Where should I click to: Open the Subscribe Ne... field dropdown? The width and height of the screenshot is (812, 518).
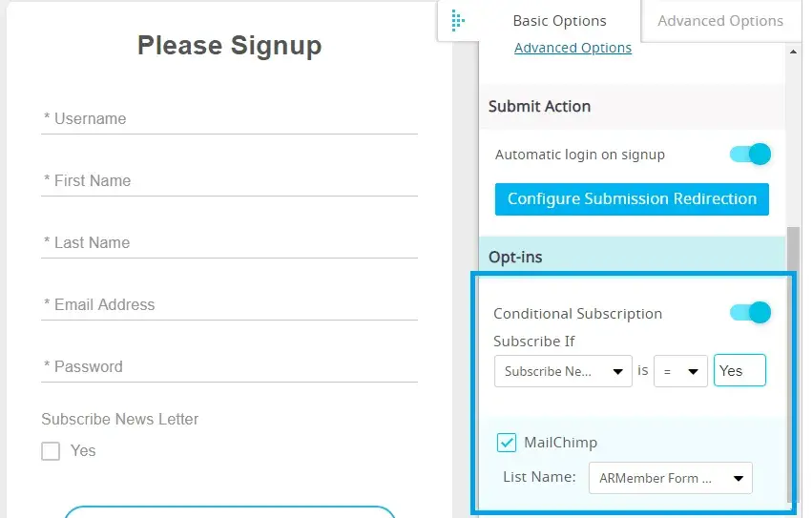(x=563, y=371)
